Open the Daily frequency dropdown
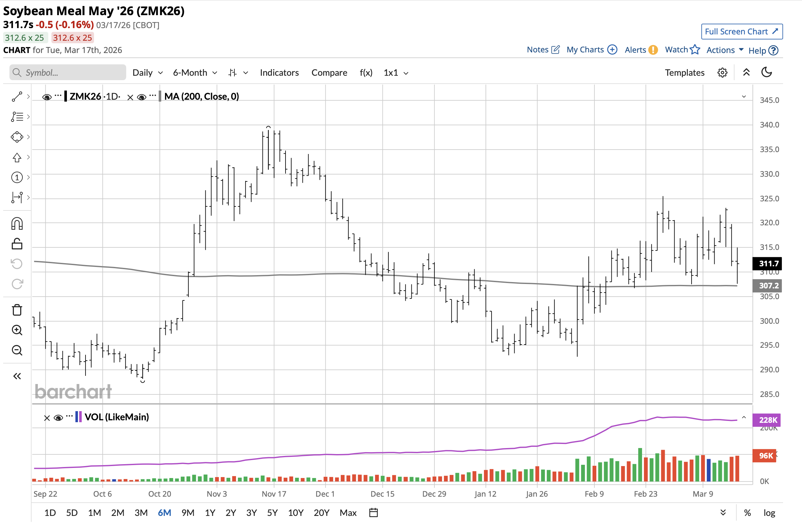The width and height of the screenshot is (802, 532). click(x=147, y=73)
